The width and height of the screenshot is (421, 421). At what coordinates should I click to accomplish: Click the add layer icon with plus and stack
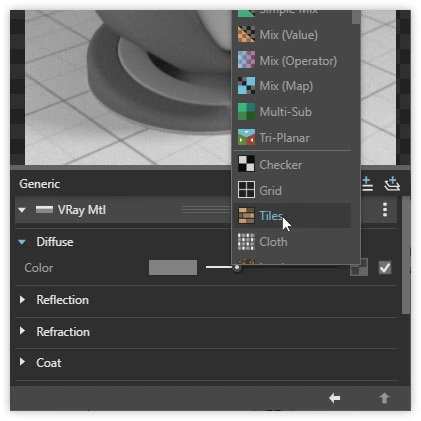pyautogui.click(x=392, y=184)
